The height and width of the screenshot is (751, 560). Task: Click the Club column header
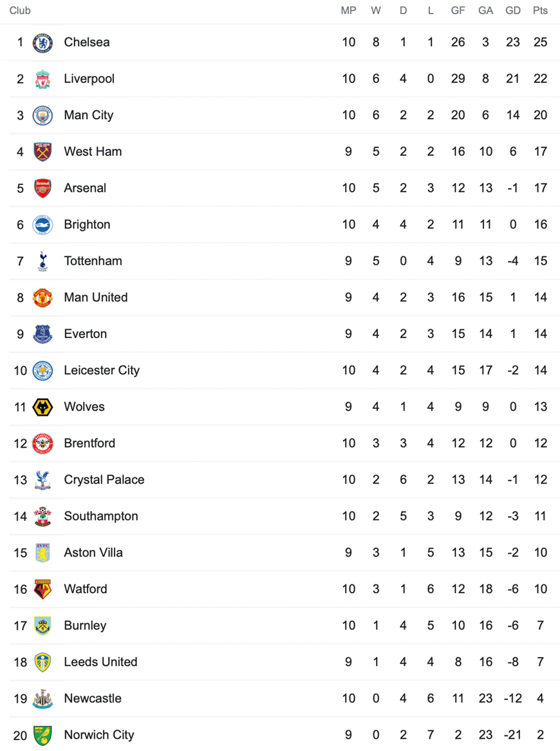point(20,10)
